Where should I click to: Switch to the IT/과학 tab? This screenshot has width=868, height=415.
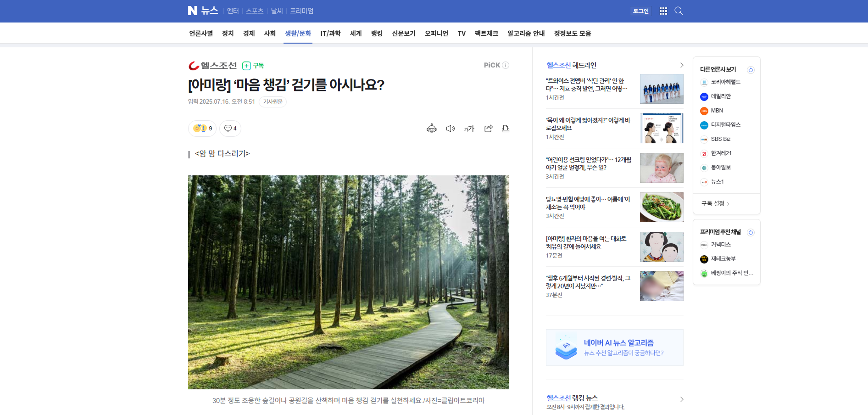(x=330, y=34)
